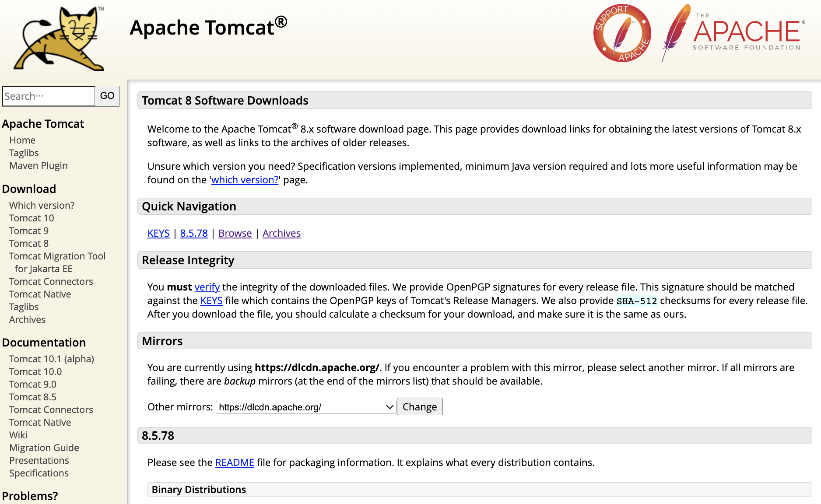Screen dimensions: 821x504
Task: Open the Wiki sidebar link
Action: point(18,435)
